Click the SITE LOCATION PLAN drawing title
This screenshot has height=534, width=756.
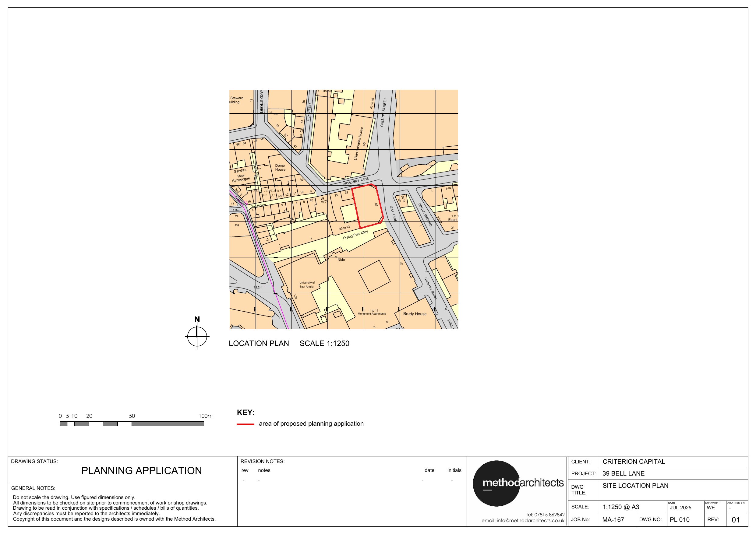pyautogui.click(x=635, y=486)
